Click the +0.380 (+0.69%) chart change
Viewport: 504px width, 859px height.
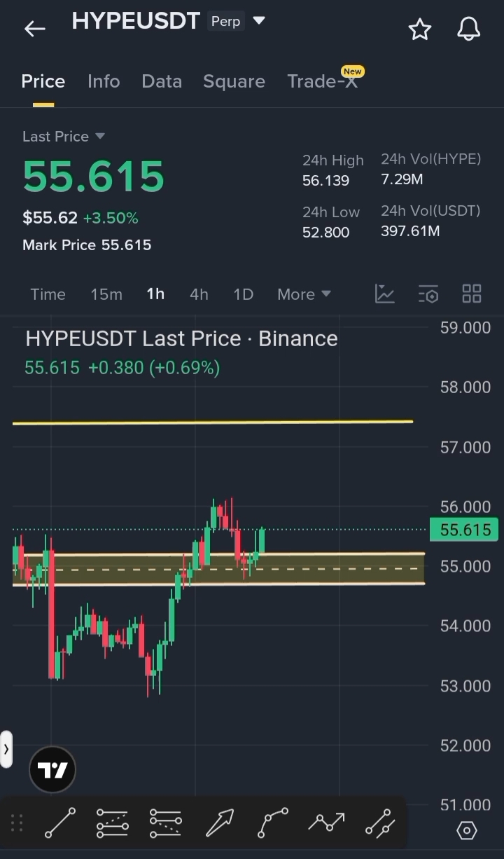pyautogui.click(x=154, y=368)
